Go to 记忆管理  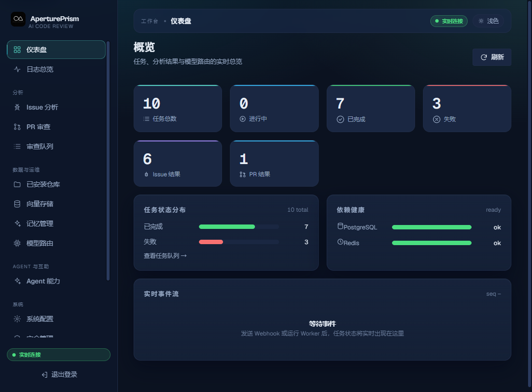[x=56, y=224]
